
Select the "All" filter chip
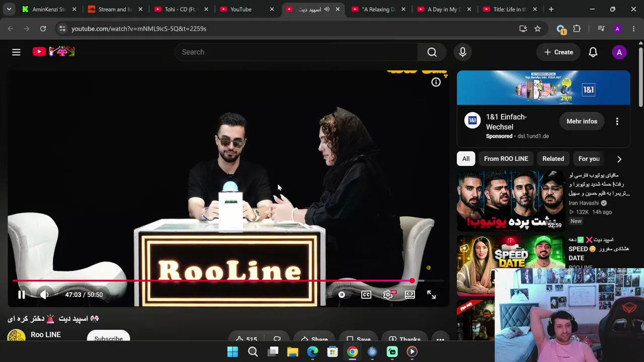(x=466, y=159)
